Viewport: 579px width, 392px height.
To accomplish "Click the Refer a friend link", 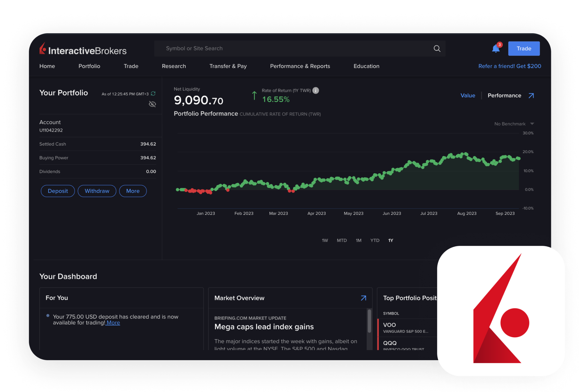I will [510, 66].
